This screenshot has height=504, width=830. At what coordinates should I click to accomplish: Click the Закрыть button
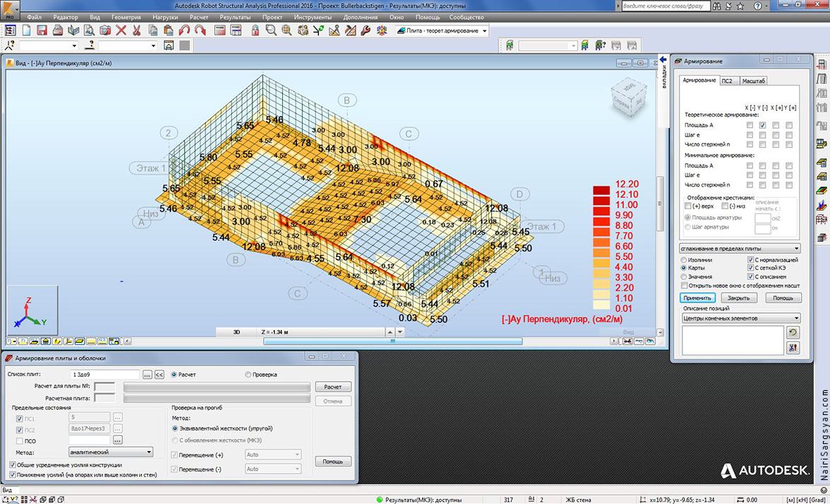click(738, 298)
